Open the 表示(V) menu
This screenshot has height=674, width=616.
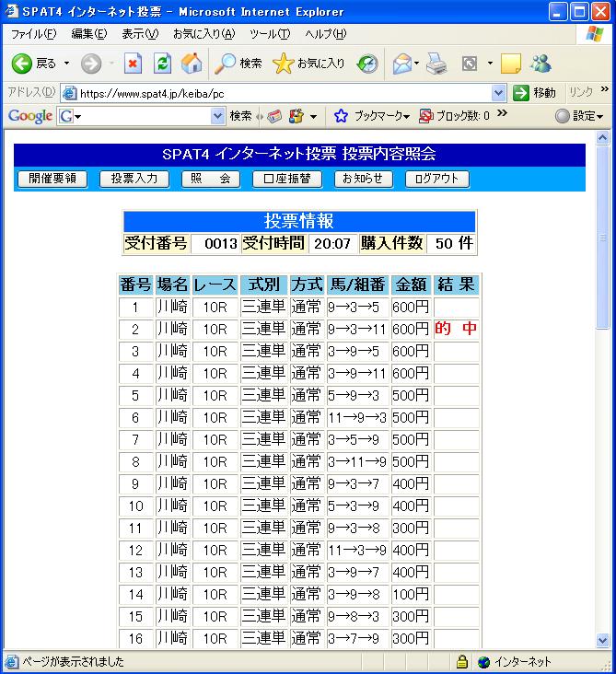pyautogui.click(x=140, y=34)
